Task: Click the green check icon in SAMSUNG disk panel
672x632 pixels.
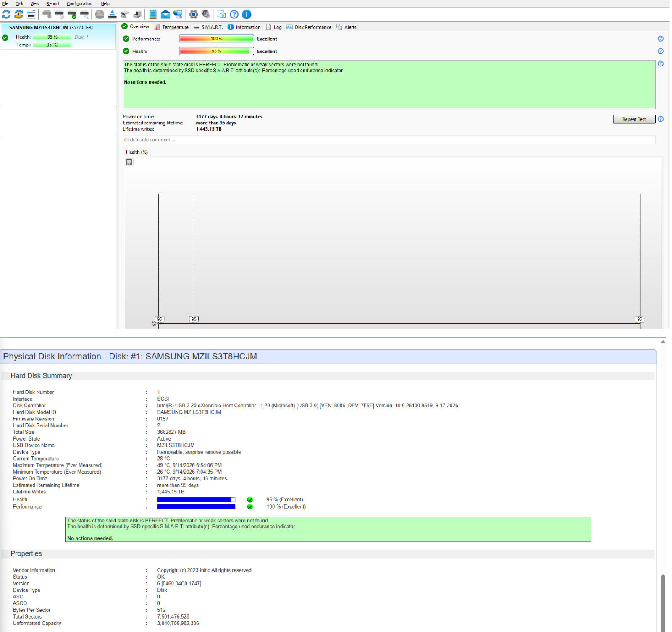Action: [x=5, y=38]
